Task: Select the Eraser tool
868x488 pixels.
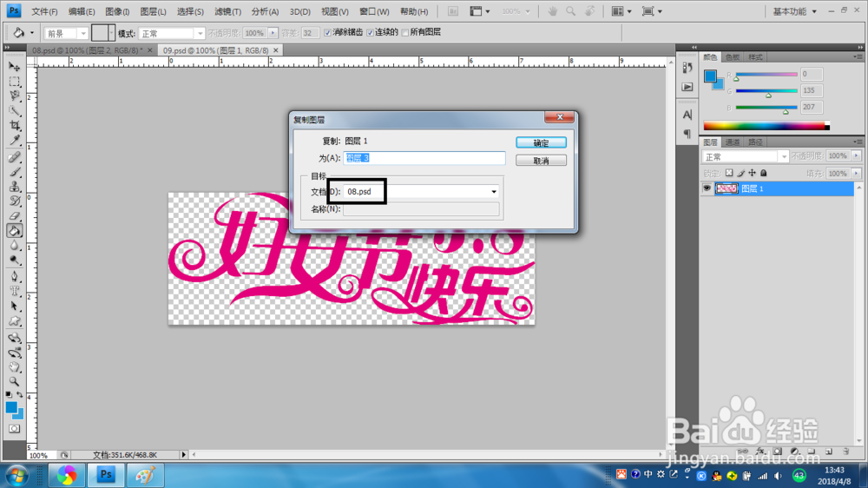Action: 15,216
